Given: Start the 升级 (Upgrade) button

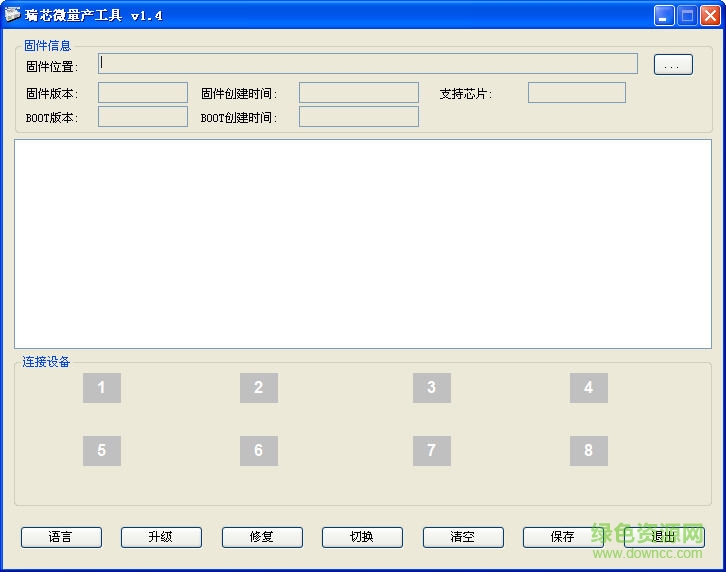Looking at the screenshot, I should click(161, 537).
